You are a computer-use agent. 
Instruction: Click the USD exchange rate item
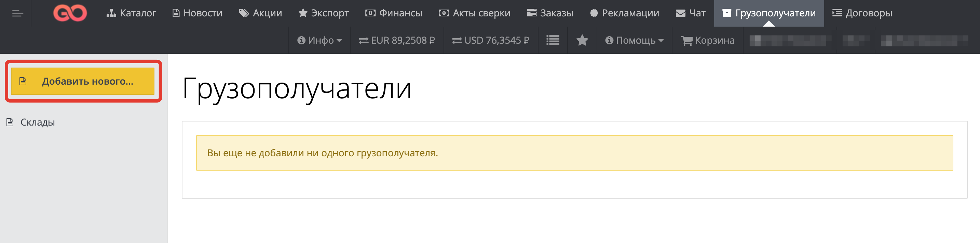pyautogui.click(x=490, y=40)
